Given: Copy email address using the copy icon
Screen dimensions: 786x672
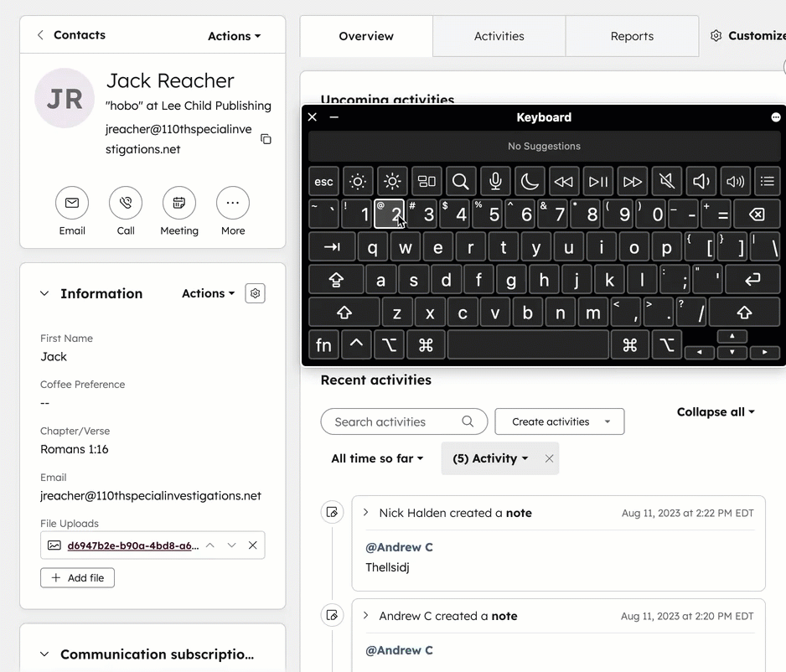Looking at the screenshot, I should [266, 139].
